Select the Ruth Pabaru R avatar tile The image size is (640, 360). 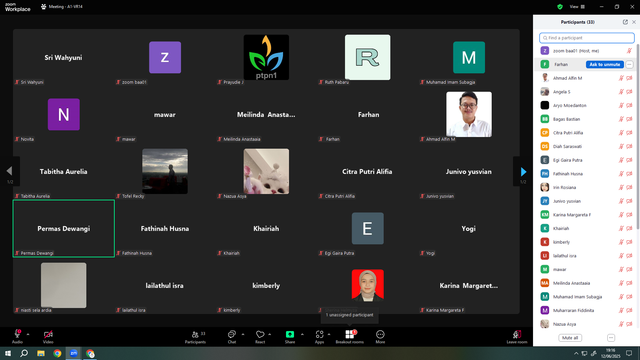(367, 57)
